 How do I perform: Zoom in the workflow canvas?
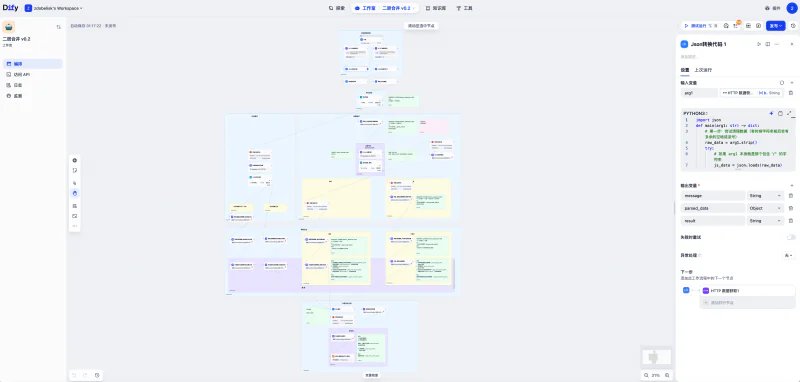coord(666,375)
